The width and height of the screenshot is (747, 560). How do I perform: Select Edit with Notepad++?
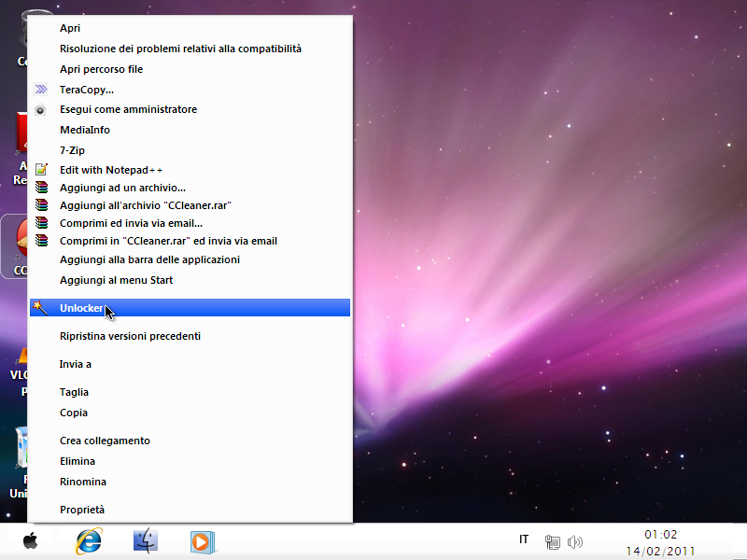[x=190, y=170]
